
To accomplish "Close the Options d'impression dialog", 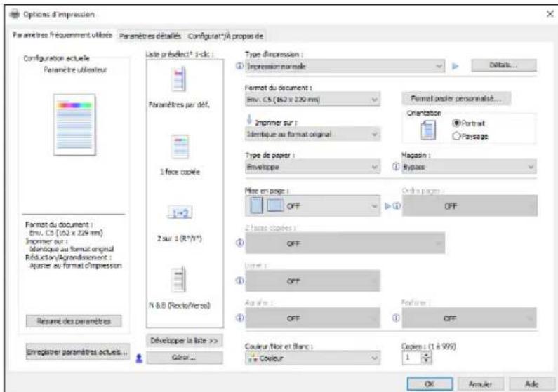I will click(x=550, y=14).
